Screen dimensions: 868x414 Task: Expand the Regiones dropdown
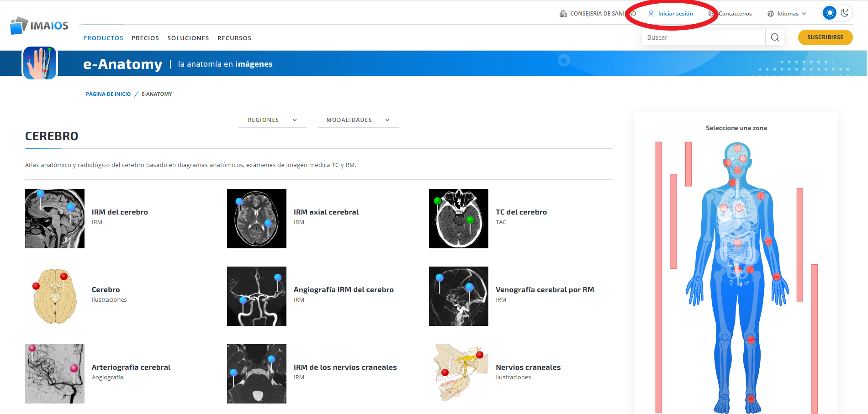272,120
